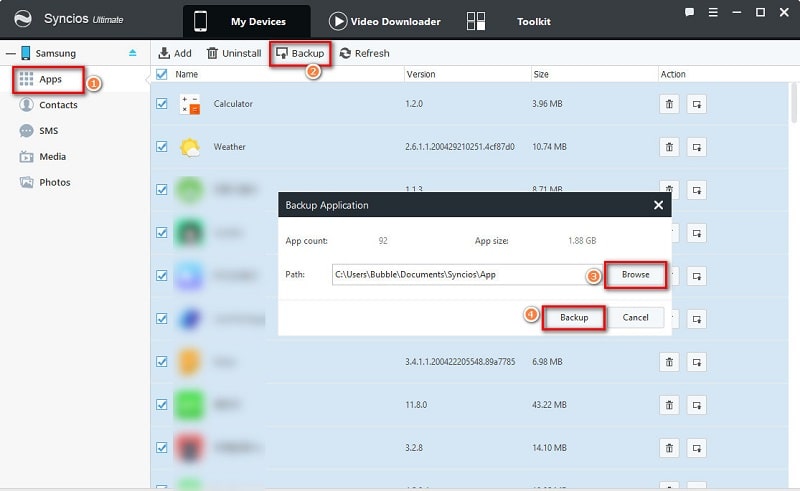Uncheck checkbox of the 14.10 MB app
The width and height of the screenshot is (800, 491).
click(x=162, y=447)
